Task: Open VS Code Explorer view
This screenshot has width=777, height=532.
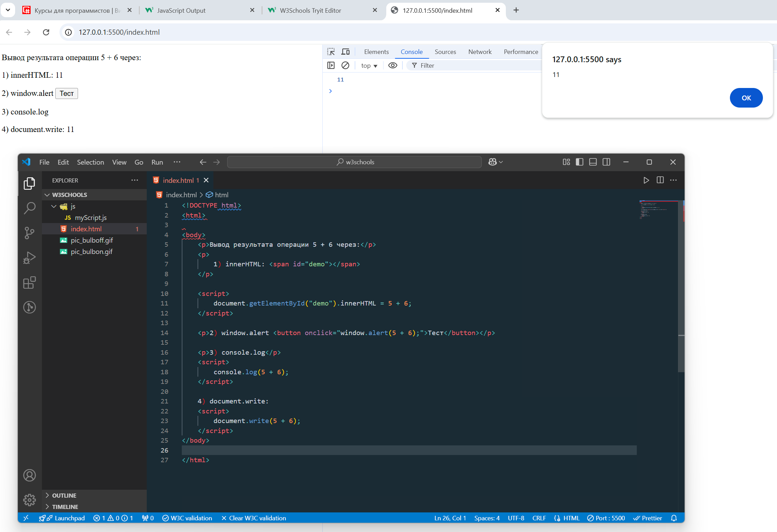Action: pos(30,183)
